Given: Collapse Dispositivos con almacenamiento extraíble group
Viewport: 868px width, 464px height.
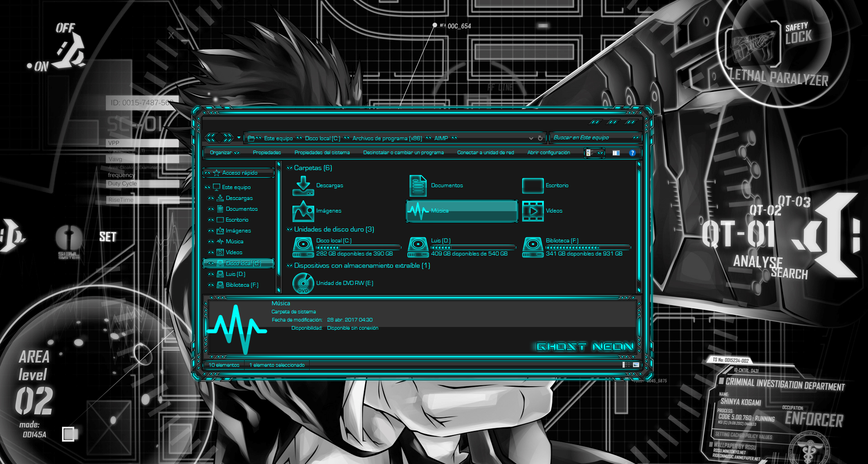Looking at the screenshot, I should pyautogui.click(x=289, y=266).
